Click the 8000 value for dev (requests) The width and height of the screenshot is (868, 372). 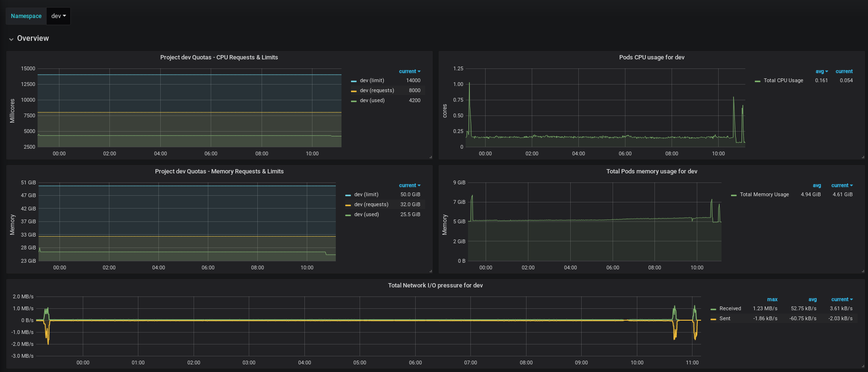coord(415,91)
